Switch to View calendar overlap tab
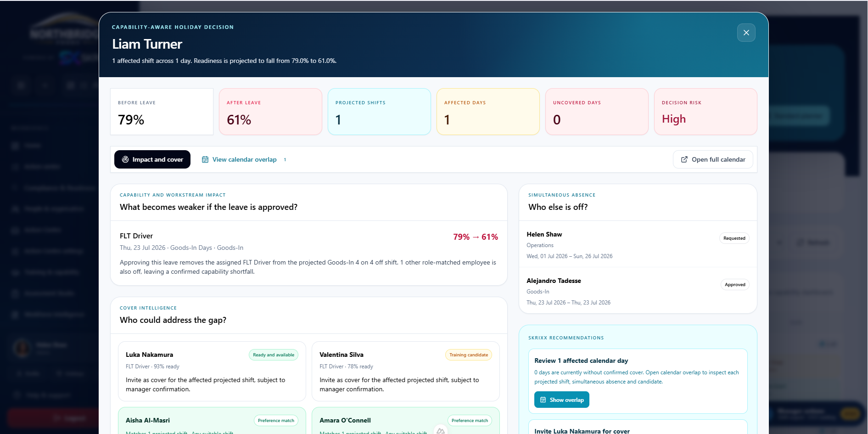Image resolution: width=868 pixels, height=434 pixels. tap(244, 159)
